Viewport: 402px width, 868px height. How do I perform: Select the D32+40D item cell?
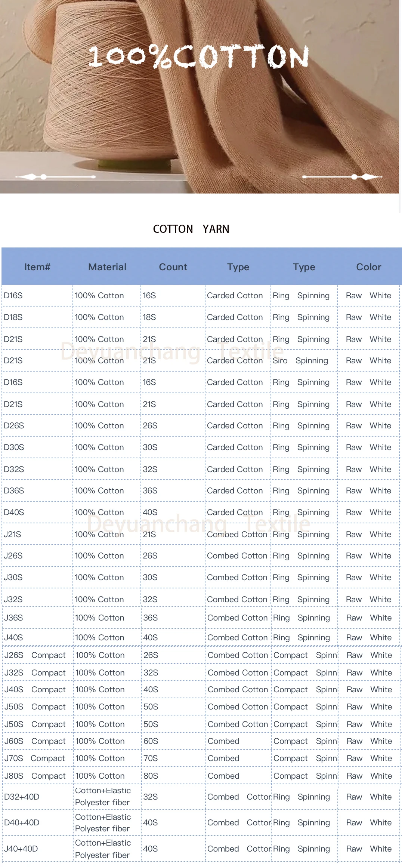(x=22, y=797)
